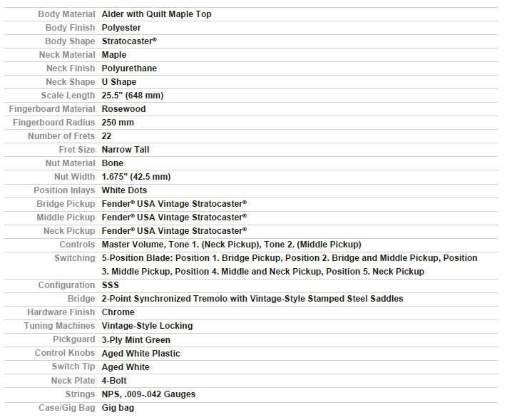This screenshot has width=507, height=420.
Task: Select the Middle Pickup row's Fender value
Action: (x=174, y=218)
